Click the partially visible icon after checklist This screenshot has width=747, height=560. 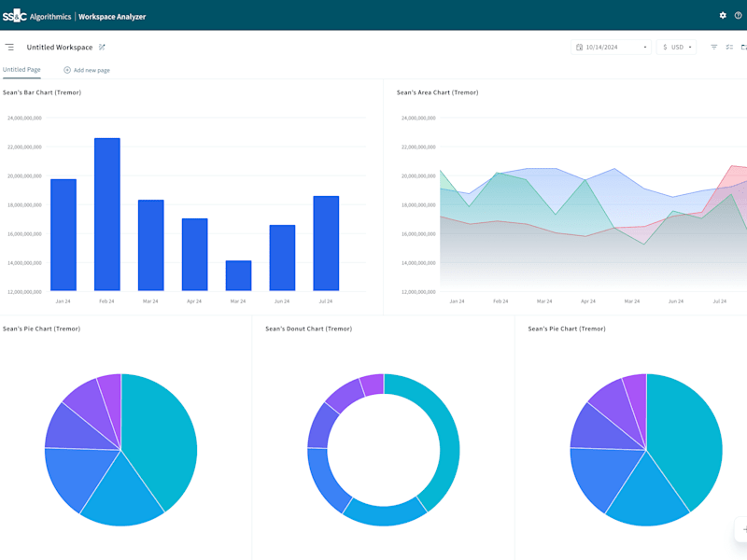point(743,48)
